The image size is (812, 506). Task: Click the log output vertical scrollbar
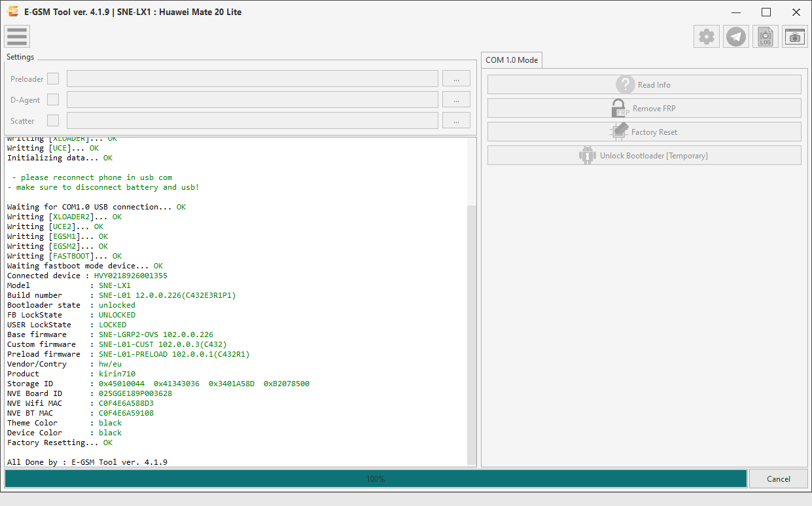coord(472,302)
